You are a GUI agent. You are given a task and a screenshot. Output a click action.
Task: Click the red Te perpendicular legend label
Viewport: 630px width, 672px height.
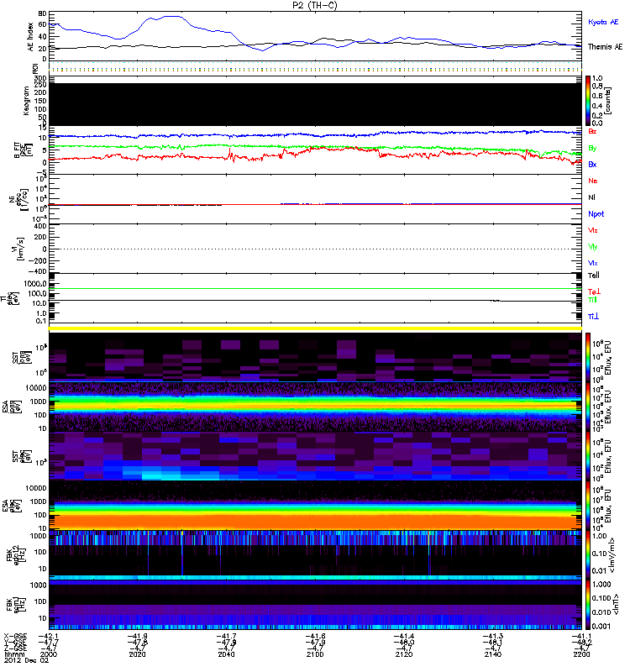(x=594, y=291)
